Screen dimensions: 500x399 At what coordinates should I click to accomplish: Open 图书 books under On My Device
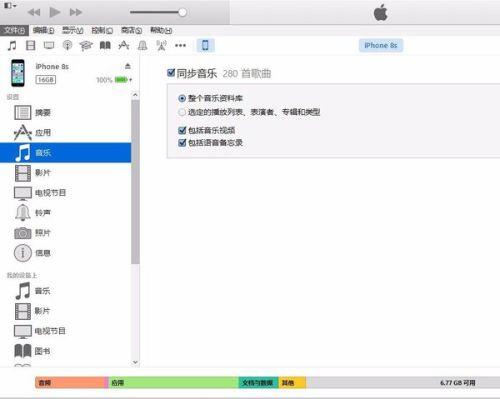pos(66,351)
